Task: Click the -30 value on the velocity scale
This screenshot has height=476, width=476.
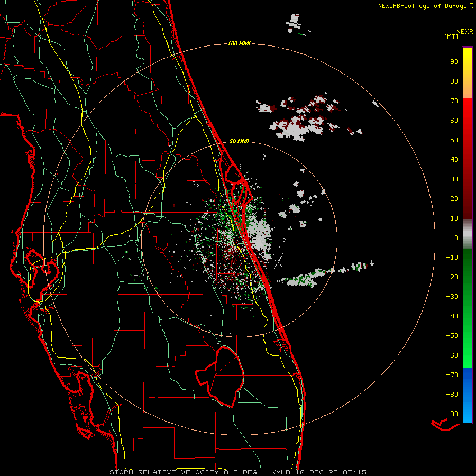Action: (452, 297)
